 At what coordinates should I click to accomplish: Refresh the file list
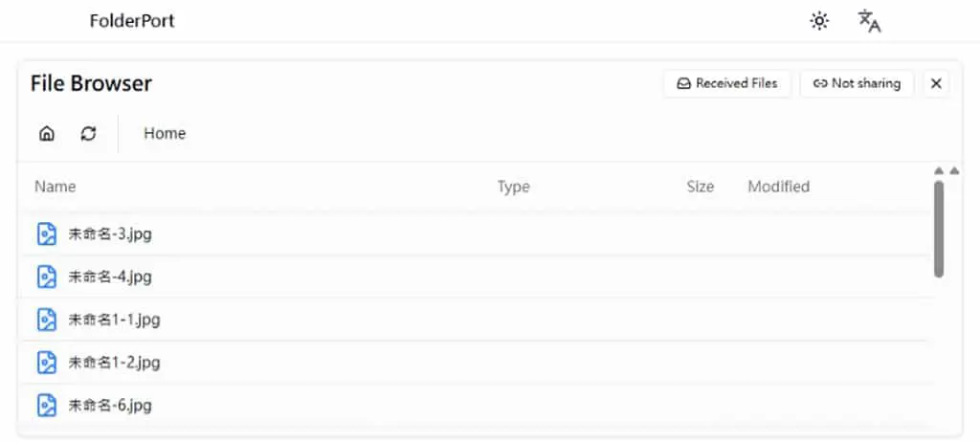(89, 133)
